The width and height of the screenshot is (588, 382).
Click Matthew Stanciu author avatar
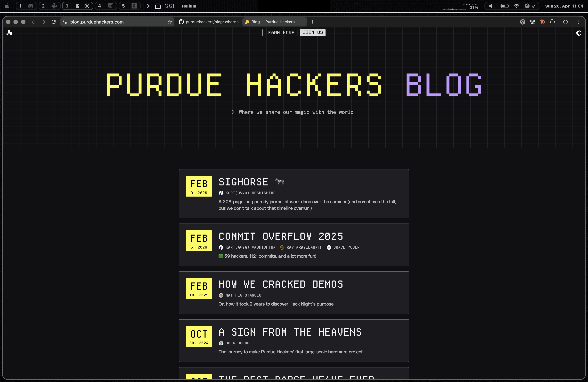221,295
